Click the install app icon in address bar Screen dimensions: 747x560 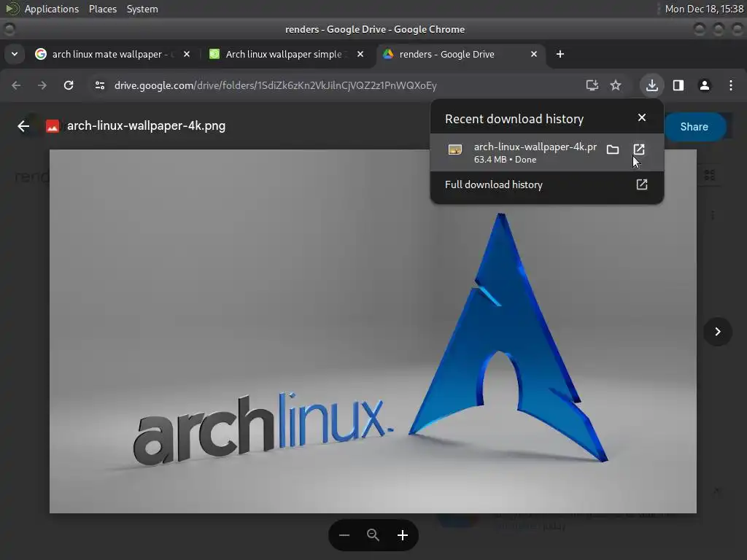click(x=592, y=85)
